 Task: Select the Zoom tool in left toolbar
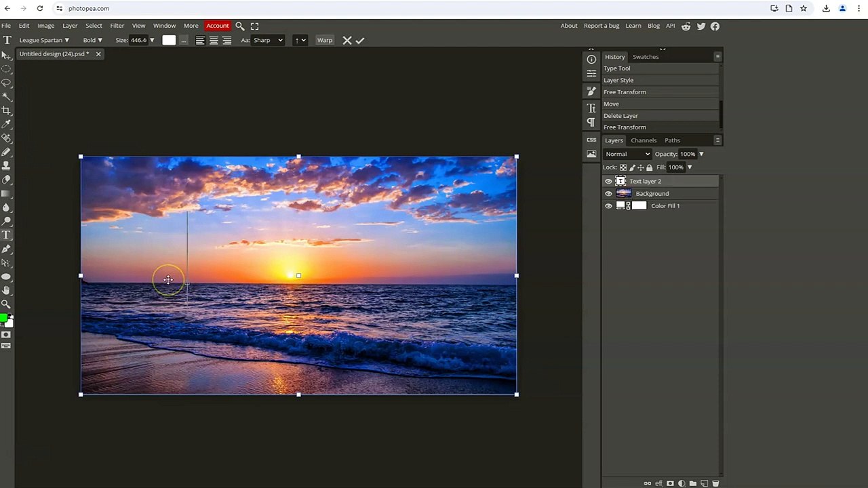coord(6,304)
